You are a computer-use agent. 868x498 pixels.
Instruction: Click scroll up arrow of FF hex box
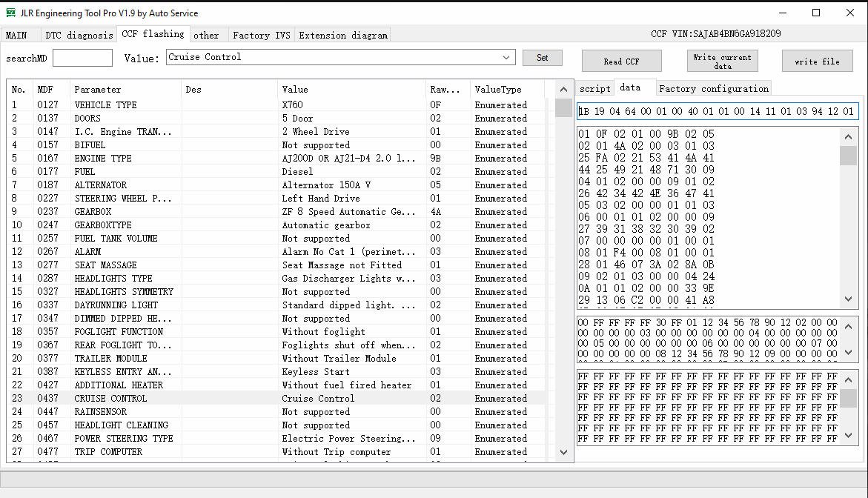849,379
